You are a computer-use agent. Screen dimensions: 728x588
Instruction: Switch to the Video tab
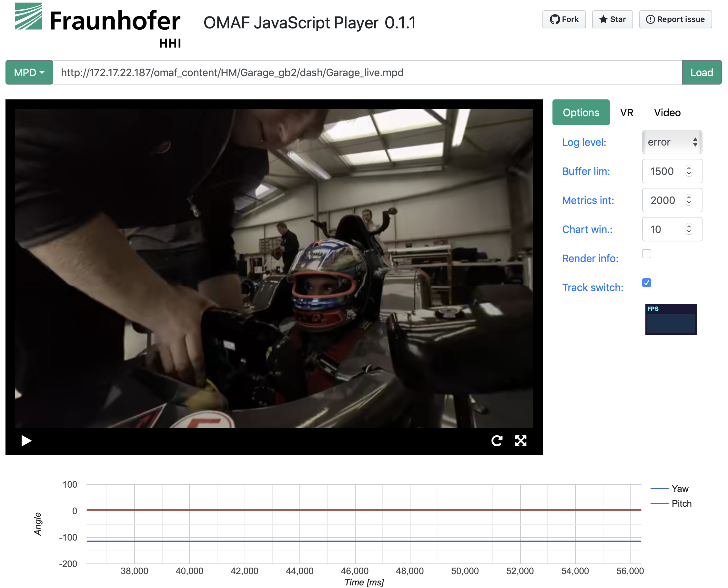point(667,112)
